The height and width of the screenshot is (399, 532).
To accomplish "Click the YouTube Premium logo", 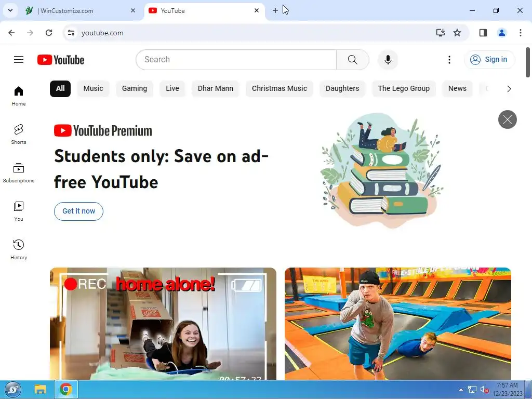I will tap(103, 130).
